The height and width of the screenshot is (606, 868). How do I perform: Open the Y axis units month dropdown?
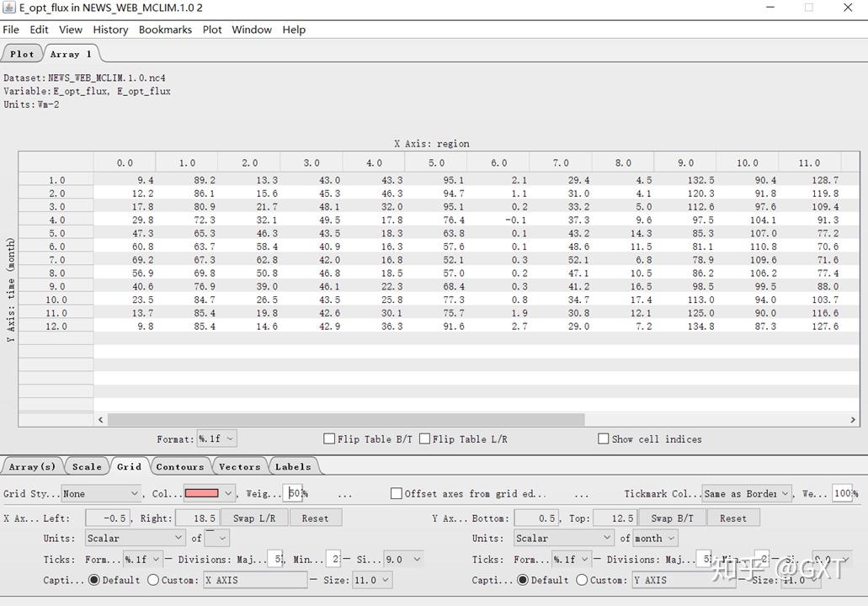(x=654, y=538)
